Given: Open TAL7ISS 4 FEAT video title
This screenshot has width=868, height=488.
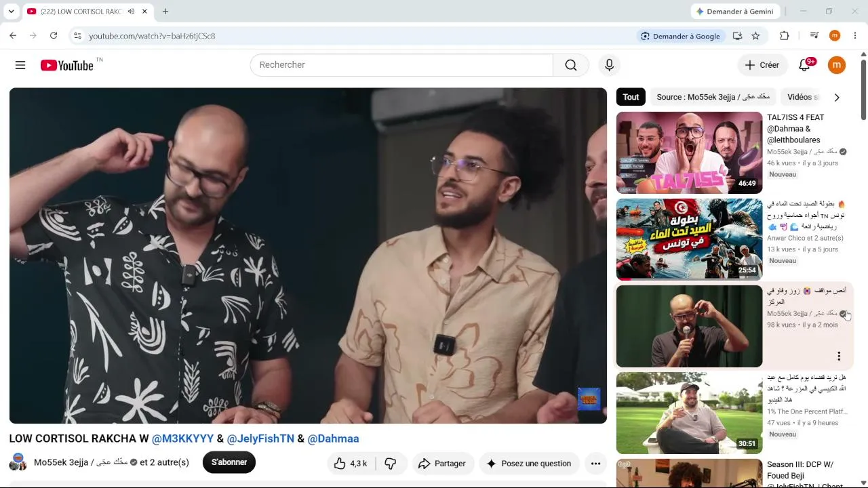Looking at the screenshot, I should pyautogui.click(x=796, y=129).
